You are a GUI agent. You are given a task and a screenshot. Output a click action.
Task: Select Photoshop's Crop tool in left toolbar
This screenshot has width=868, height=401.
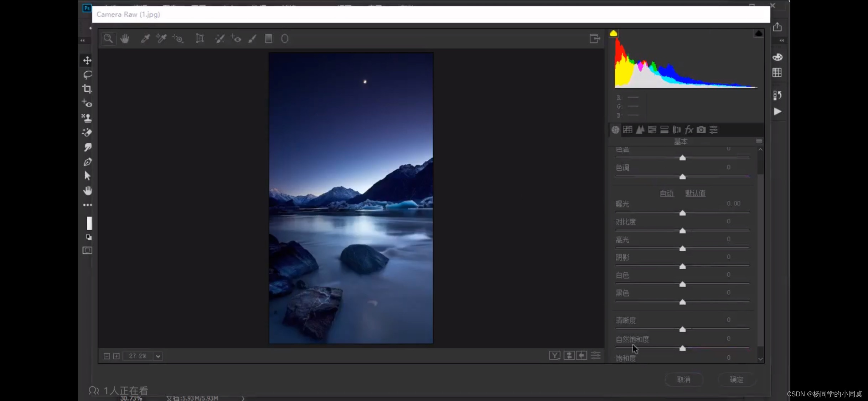(87, 89)
